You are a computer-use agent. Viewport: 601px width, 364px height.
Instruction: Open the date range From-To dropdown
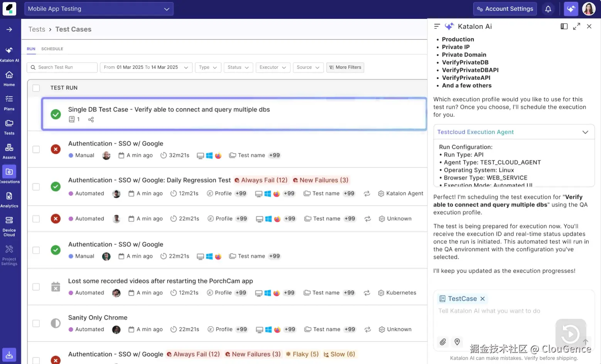(x=146, y=67)
